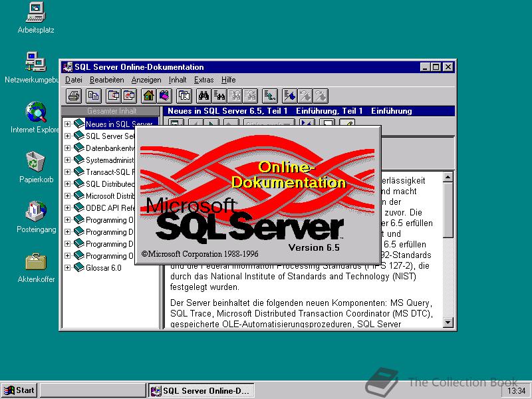Expand the Systemadminist... tree node

68,160
